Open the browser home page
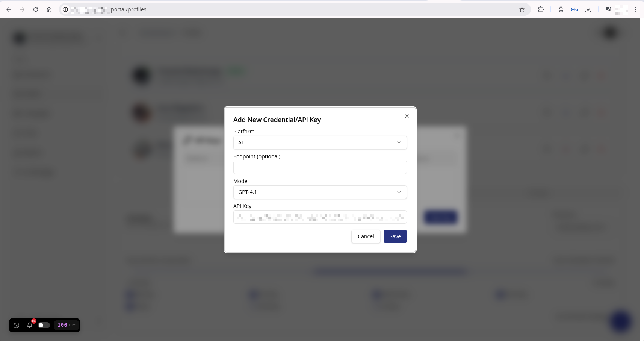Viewport: 644px width, 341px height. point(49,9)
